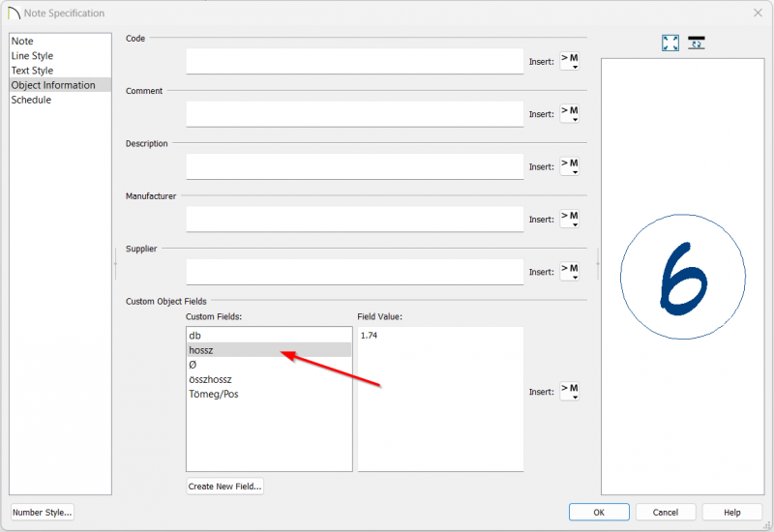Click into the Code text field
Screen dimensions: 774x532
pyautogui.click(x=354, y=61)
